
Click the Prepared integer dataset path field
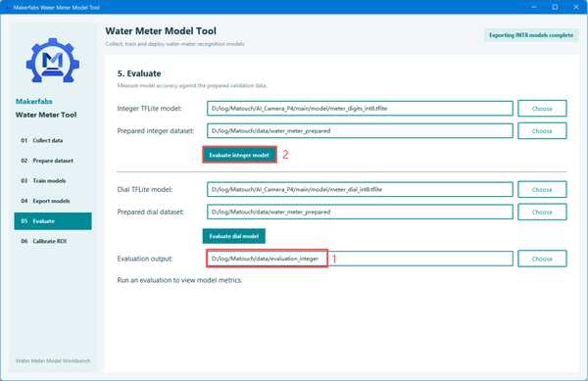click(x=360, y=131)
